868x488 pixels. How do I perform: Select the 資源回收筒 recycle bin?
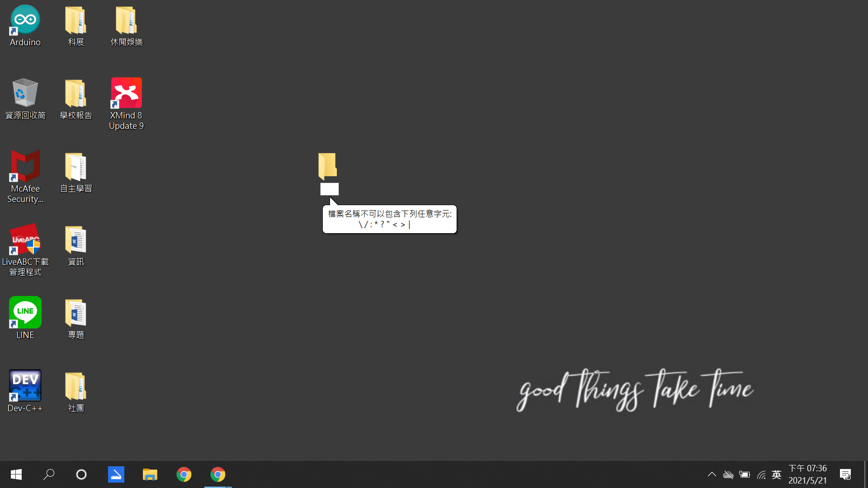[x=25, y=94]
